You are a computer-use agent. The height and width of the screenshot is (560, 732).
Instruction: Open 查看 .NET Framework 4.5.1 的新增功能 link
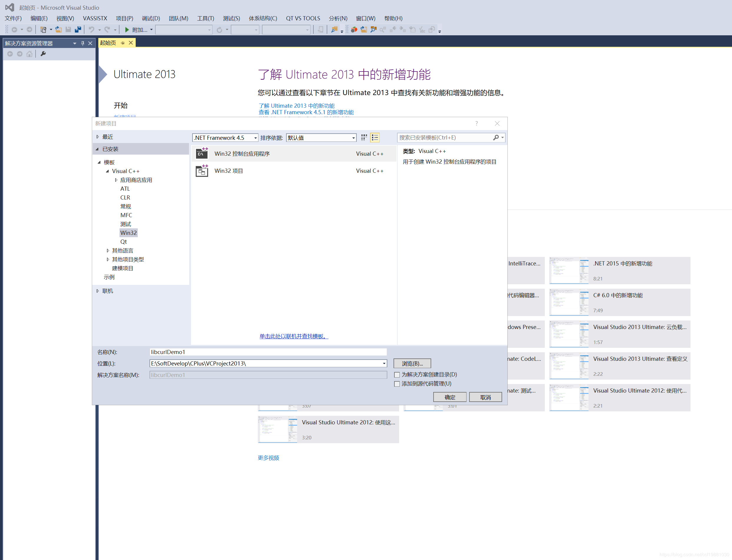point(306,112)
